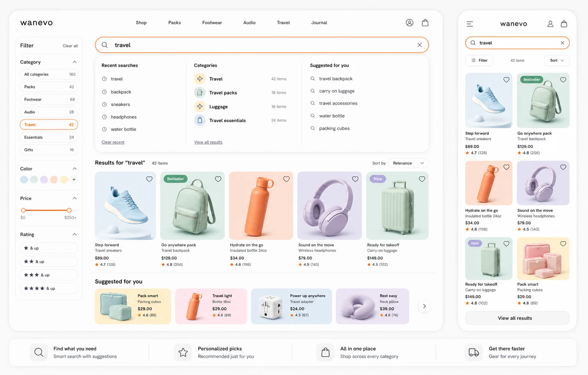The height and width of the screenshot is (375, 588).
Task: Click clock icon beside recent search 'sneakers'
Action: point(104,104)
